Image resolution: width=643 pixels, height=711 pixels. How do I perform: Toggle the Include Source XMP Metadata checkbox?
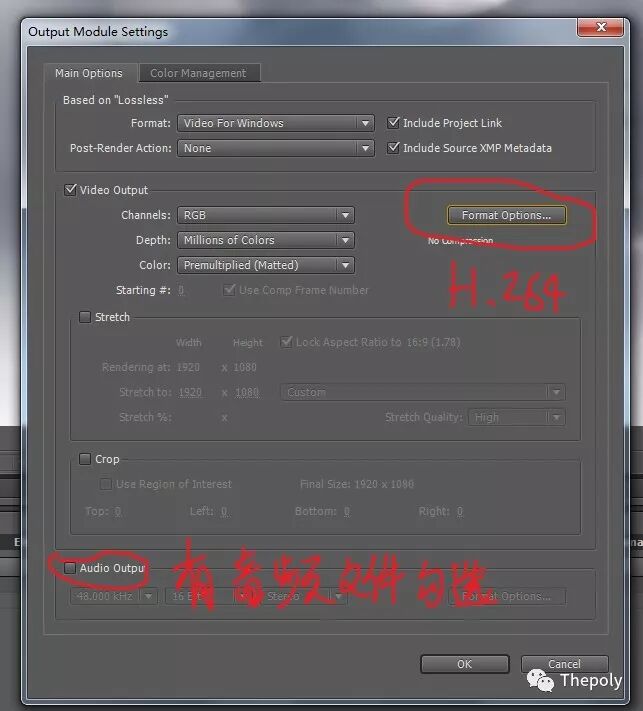(x=393, y=147)
